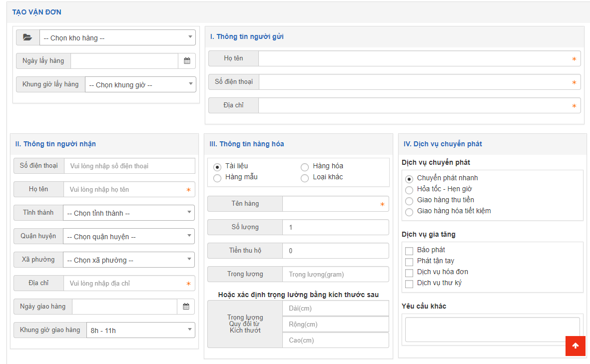Screen dimensions: 590x364
Task: Open the Khung giờ lấy hàng dropdown
Action: click(x=140, y=85)
